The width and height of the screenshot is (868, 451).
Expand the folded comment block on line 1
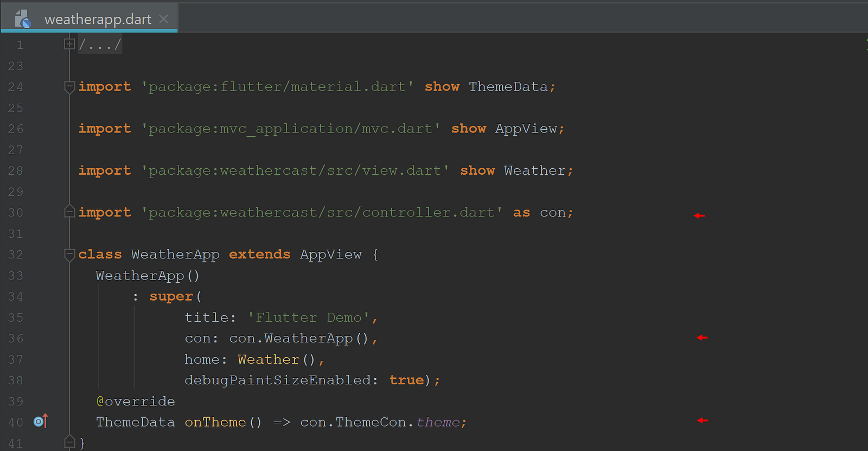[69, 44]
